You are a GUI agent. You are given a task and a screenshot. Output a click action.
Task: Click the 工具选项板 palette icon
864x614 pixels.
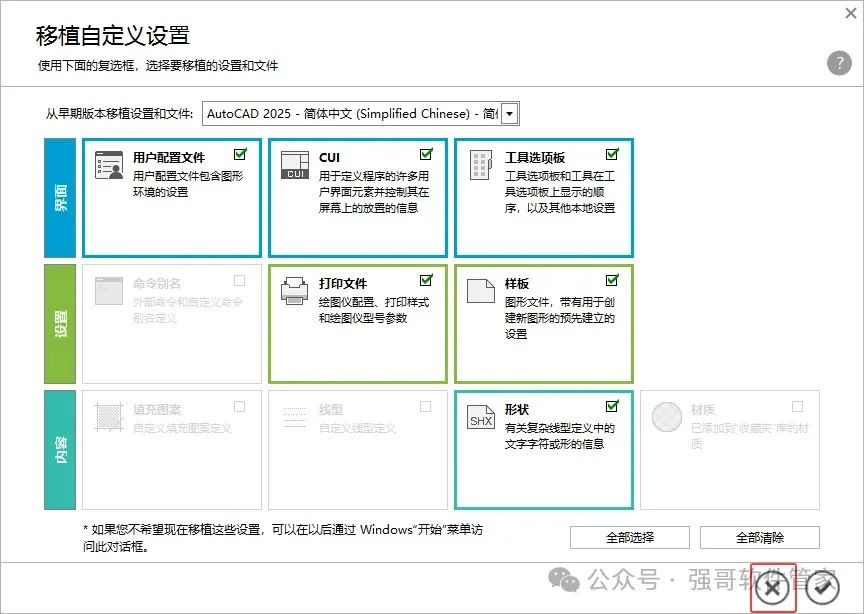tap(480, 165)
